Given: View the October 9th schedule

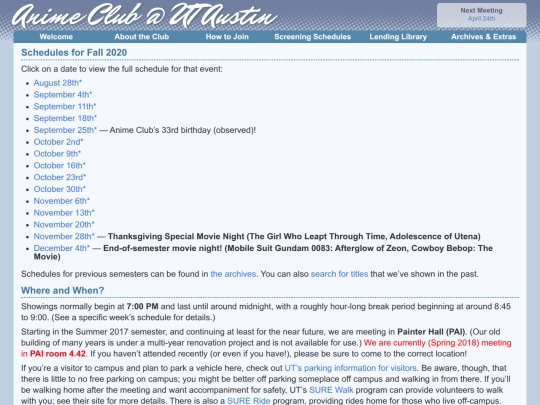Looking at the screenshot, I should click(x=58, y=154).
